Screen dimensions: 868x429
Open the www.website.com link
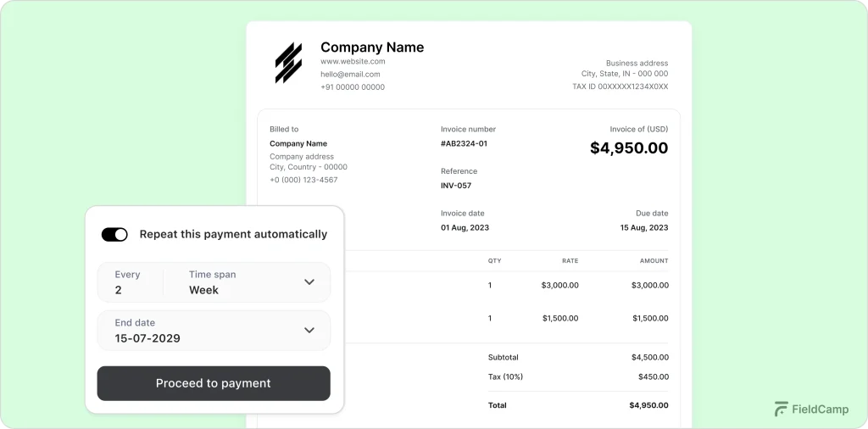coord(353,61)
